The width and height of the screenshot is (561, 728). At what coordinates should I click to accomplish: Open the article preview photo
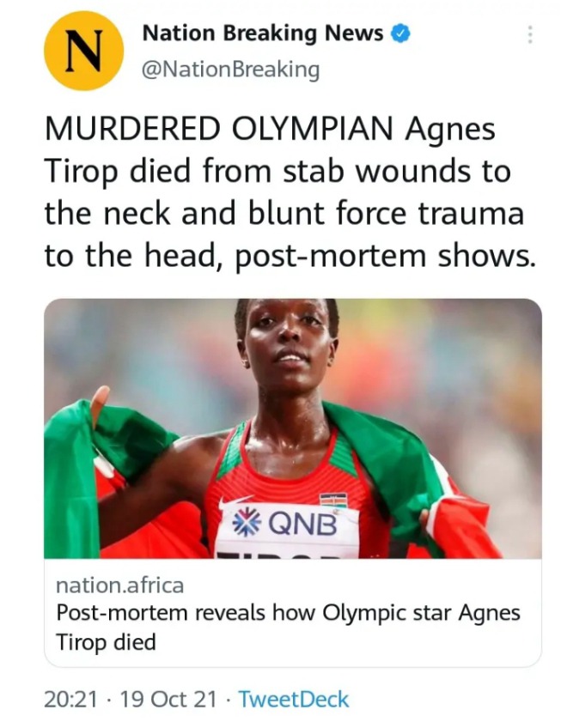pos(293,428)
